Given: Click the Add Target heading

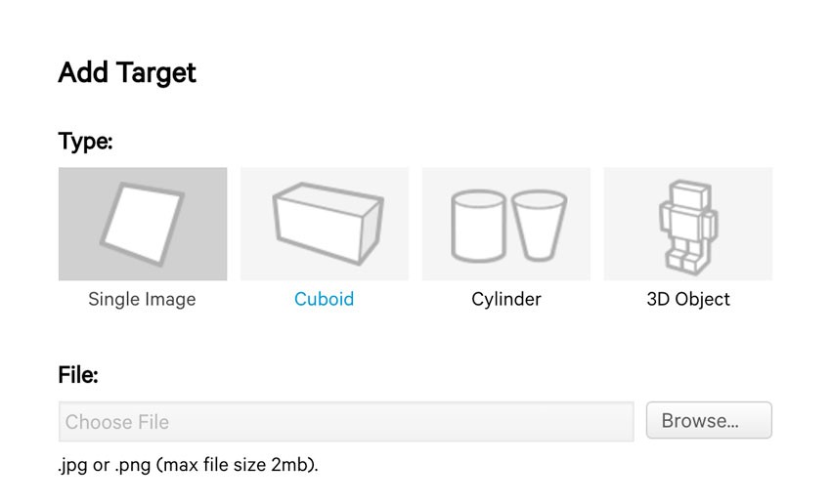Looking at the screenshot, I should (127, 72).
